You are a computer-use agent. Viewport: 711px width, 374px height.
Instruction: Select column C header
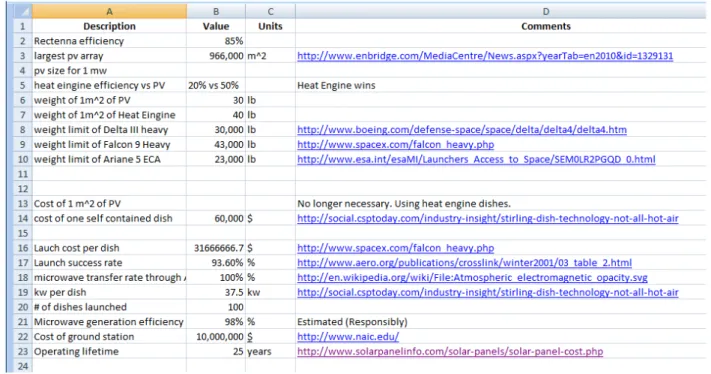pos(270,11)
